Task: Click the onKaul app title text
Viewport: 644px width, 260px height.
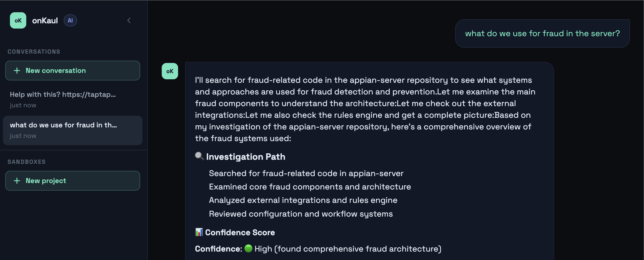Action: click(45, 20)
